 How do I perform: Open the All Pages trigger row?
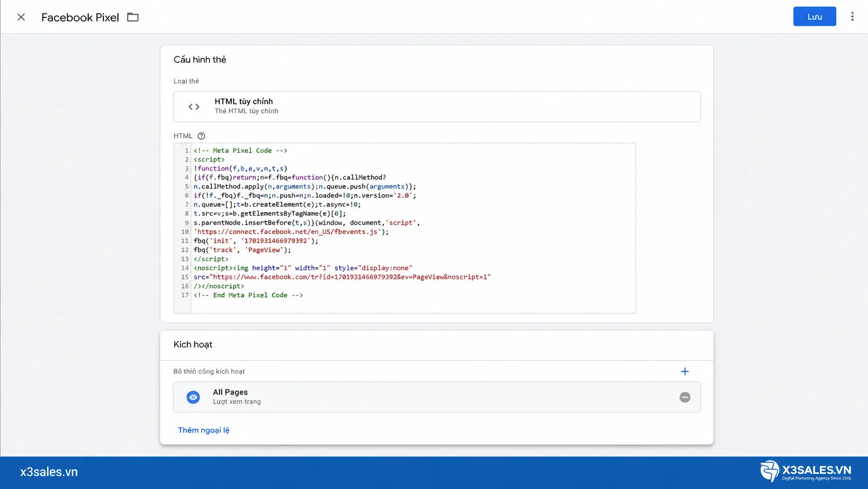click(437, 397)
